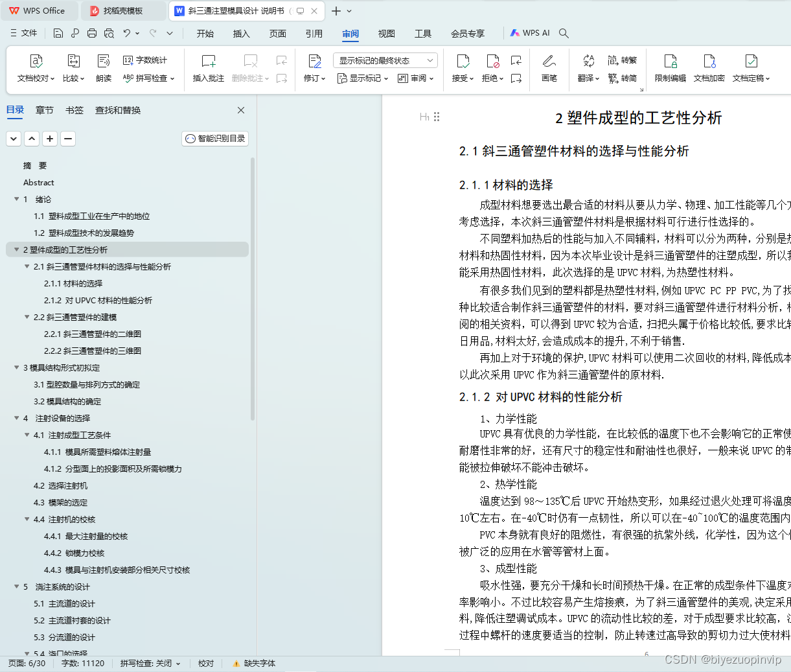The width and height of the screenshot is (791, 672).
Task: Collapse the 2.1 斜三通管塑件材料 node
Action: coord(27,267)
